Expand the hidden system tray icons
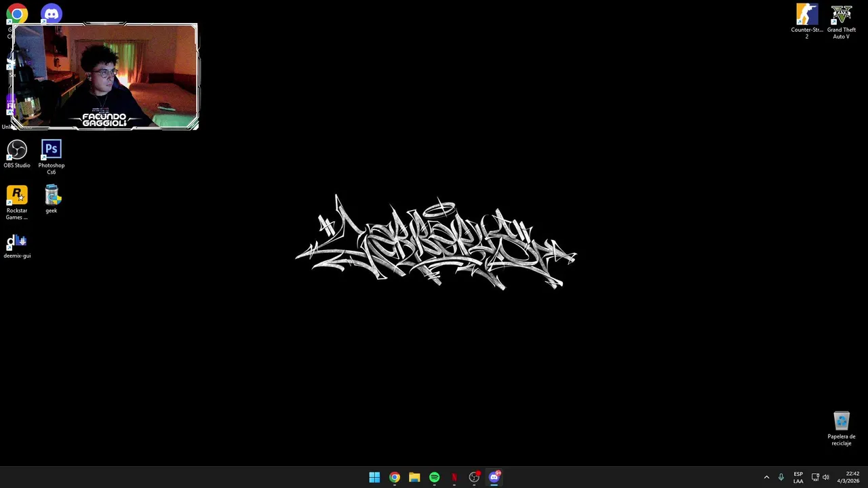This screenshot has height=488, width=868. pos(767,477)
